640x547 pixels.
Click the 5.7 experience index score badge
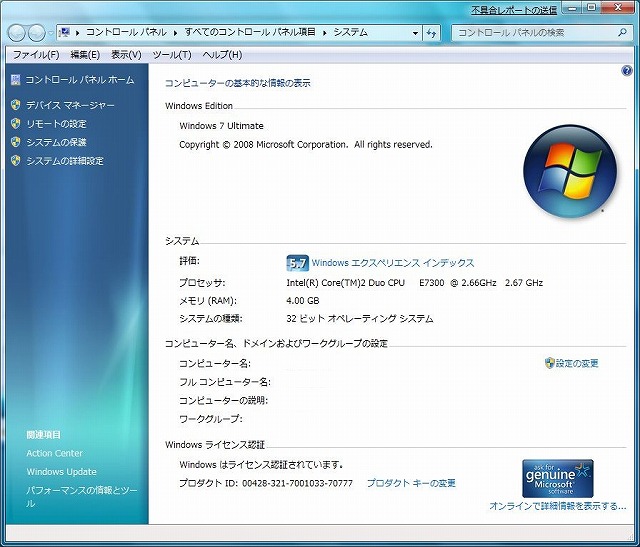coord(298,263)
